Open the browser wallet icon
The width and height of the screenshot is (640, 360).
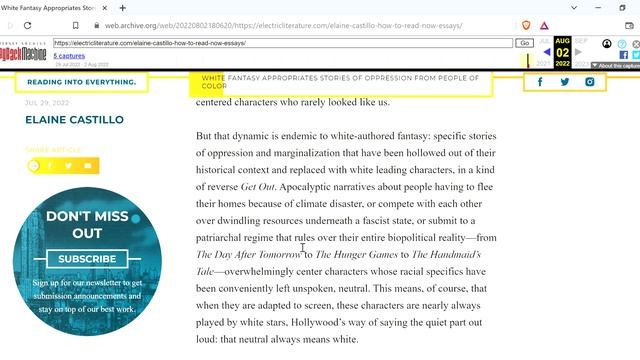coord(629,25)
